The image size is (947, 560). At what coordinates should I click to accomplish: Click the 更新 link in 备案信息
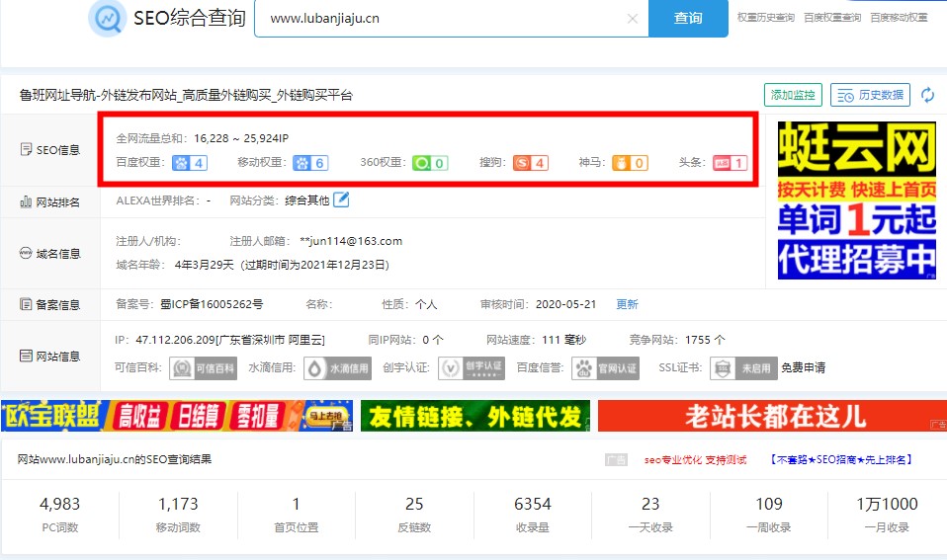coord(627,304)
